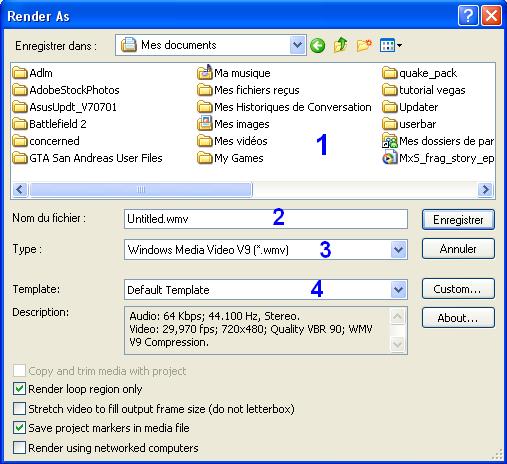
Task: Select the MxS_frag_story media file icon
Action: (389, 158)
